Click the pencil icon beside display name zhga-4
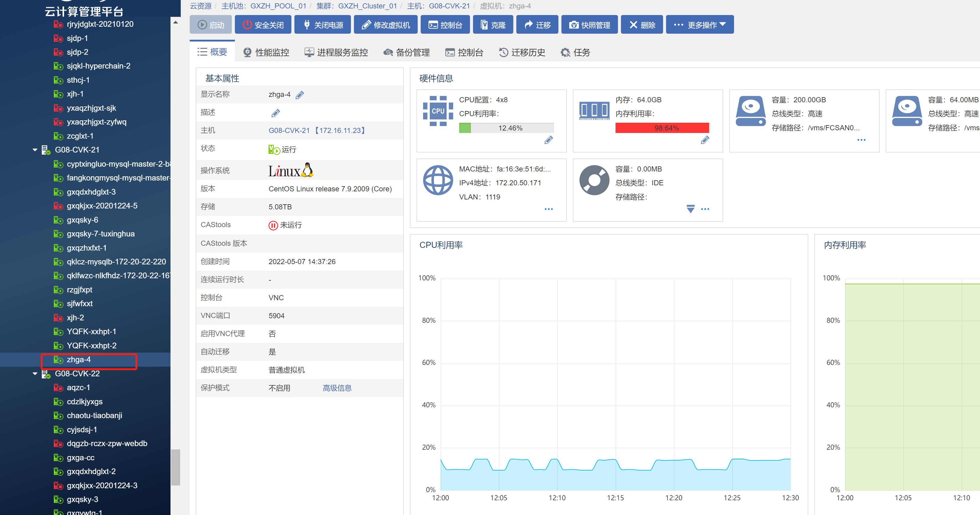Screen dimensions: 980x515 click(300, 95)
